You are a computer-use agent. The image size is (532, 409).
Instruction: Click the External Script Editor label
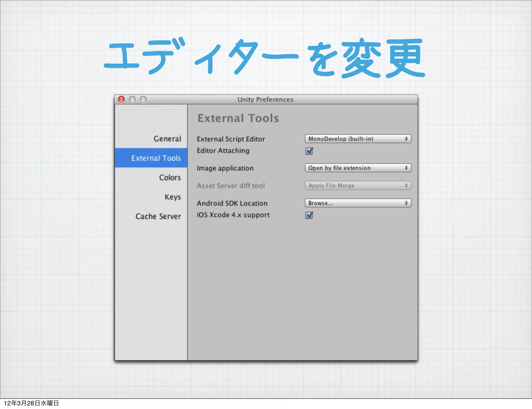(231, 139)
